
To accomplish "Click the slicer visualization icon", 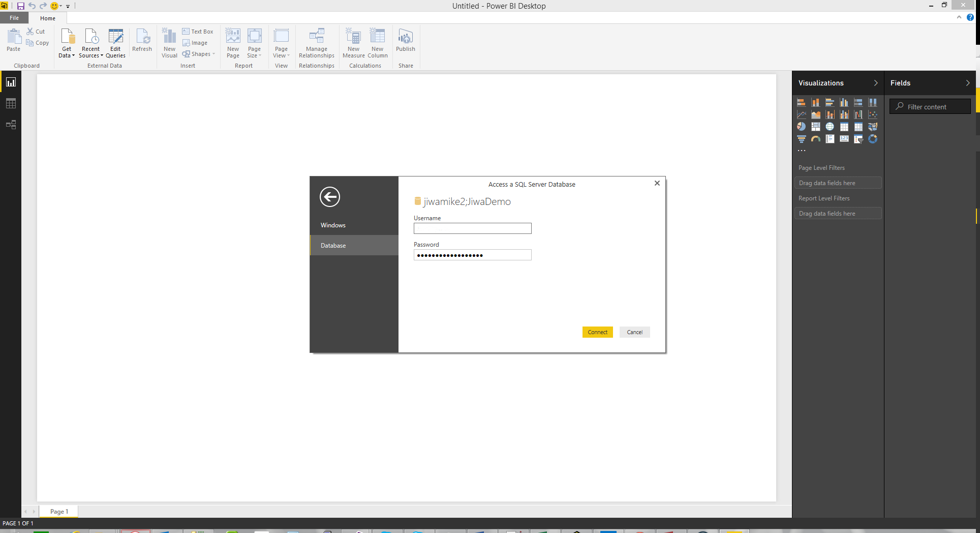I will coord(858,139).
